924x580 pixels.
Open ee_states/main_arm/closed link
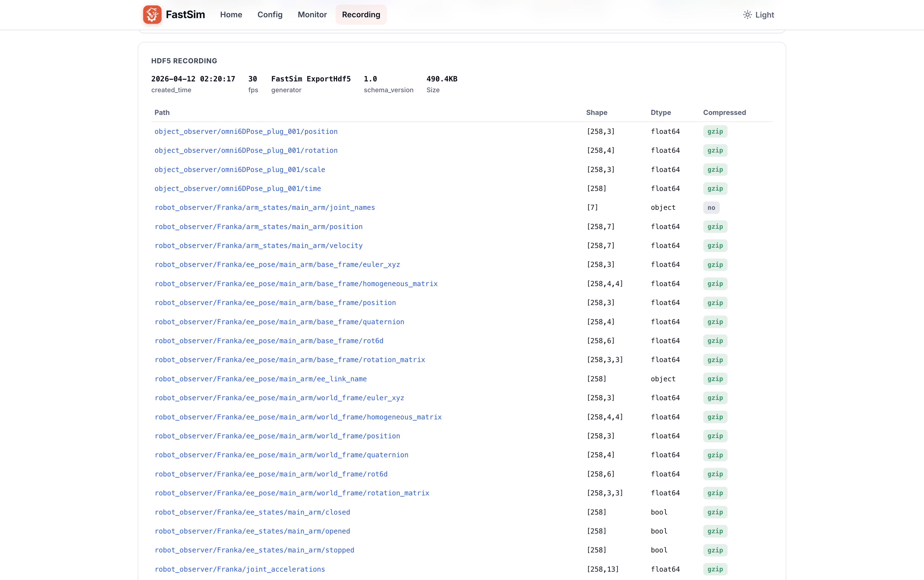(252, 512)
